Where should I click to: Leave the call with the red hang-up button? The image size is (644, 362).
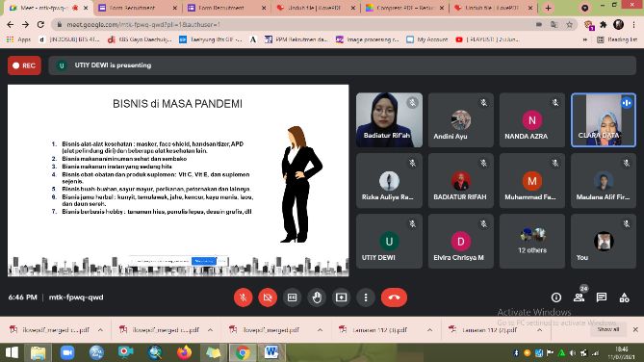pyautogui.click(x=394, y=297)
